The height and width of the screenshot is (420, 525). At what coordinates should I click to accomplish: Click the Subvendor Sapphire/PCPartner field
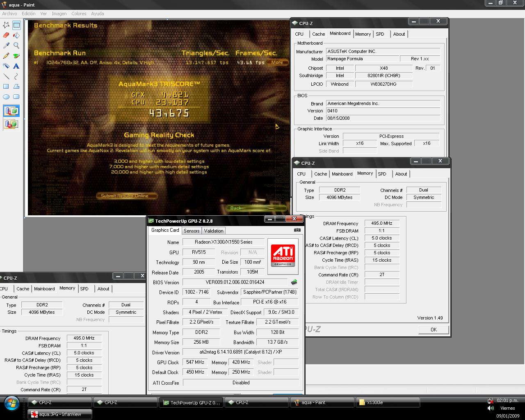click(x=270, y=292)
